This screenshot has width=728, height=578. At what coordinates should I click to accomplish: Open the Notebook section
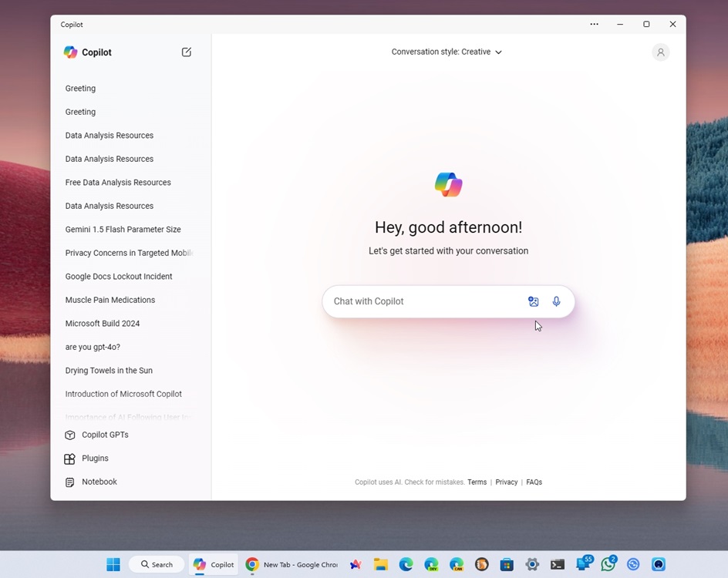[x=99, y=482]
